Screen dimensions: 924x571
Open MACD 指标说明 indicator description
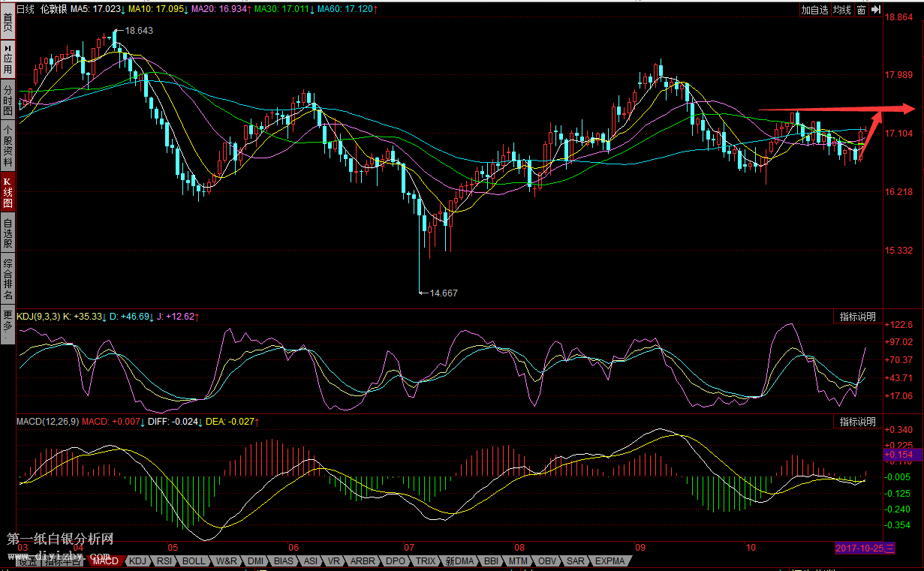point(857,422)
